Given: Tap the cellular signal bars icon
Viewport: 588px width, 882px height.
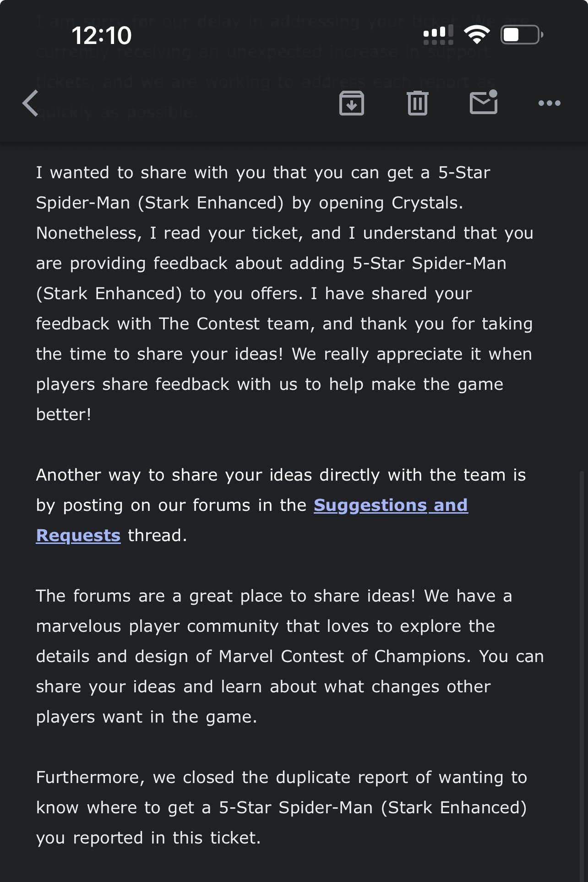Looking at the screenshot, I should 438,35.
